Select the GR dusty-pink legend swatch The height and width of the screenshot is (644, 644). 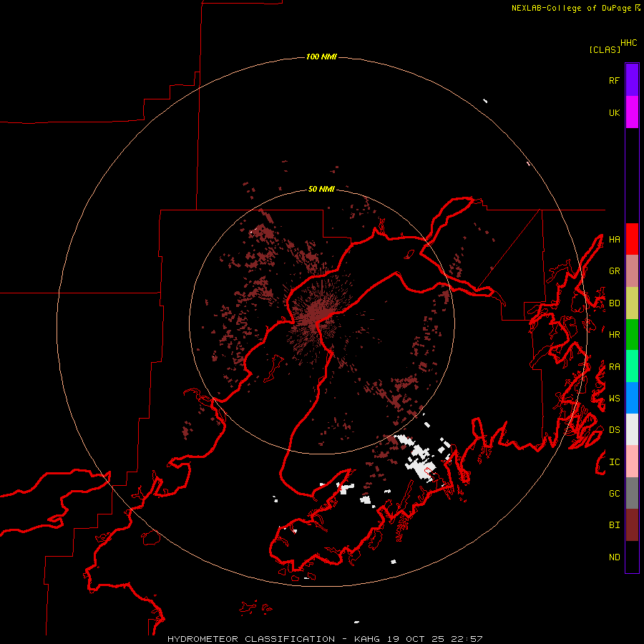[632, 271]
